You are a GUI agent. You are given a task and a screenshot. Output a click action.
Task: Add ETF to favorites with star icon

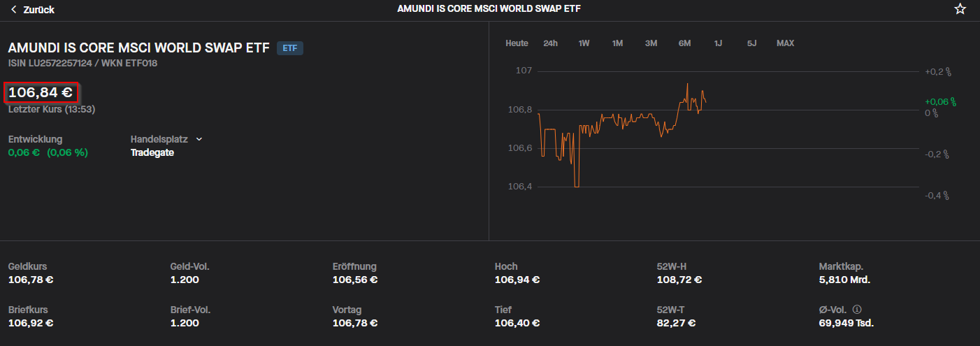(x=960, y=9)
